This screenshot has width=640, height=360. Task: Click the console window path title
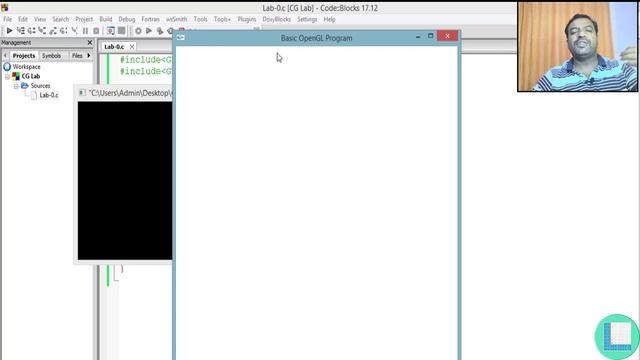pos(130,93)
